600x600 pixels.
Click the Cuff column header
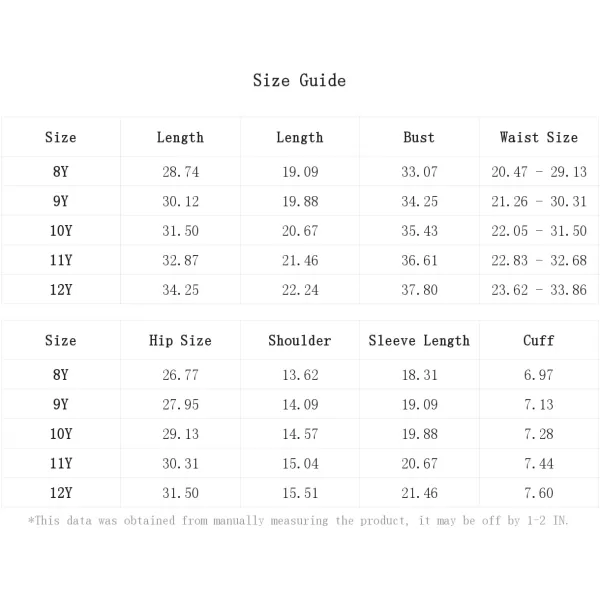coord(539,341)
